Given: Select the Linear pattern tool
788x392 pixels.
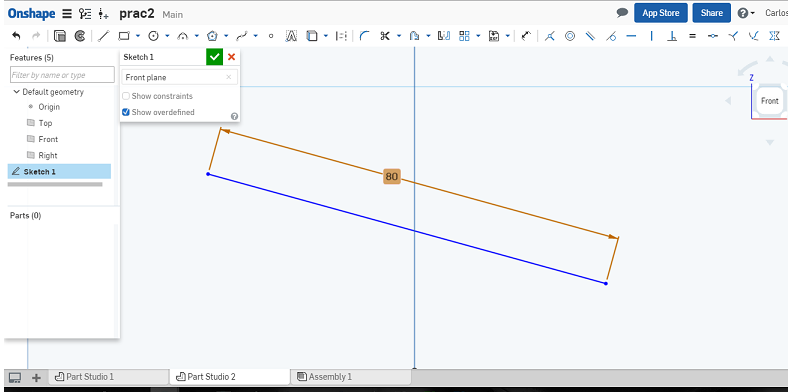Looking at the screenshot, I should [x=464, y=36].
